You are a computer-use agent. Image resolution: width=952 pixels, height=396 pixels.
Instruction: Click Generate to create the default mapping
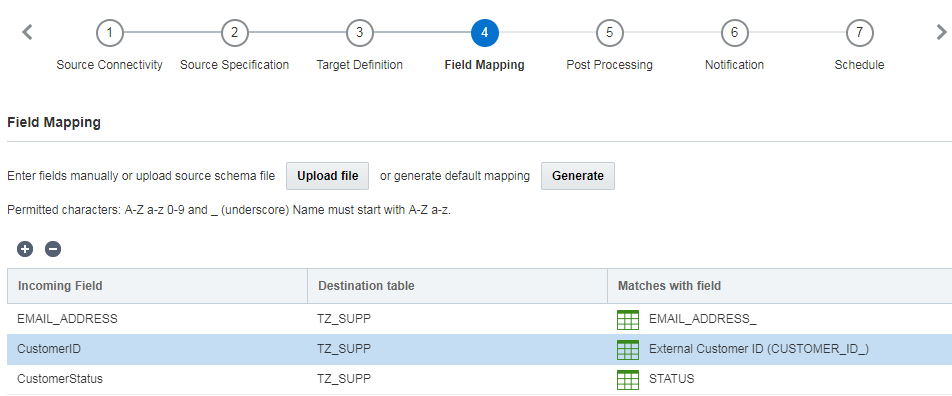coord(578,176)
